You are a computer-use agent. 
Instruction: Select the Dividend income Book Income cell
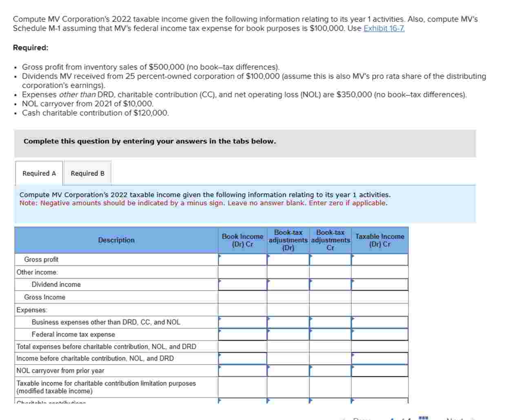point(242,285)
